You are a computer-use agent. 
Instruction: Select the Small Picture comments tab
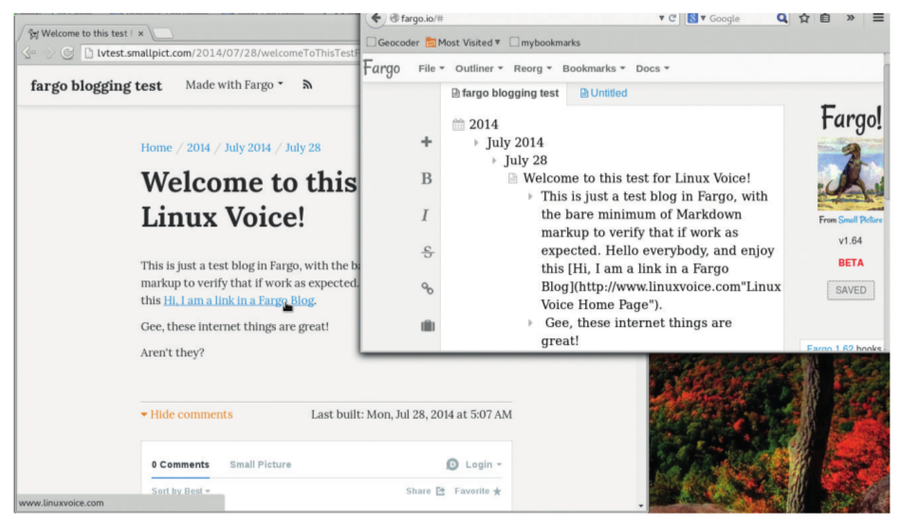[x=261, y=464]
